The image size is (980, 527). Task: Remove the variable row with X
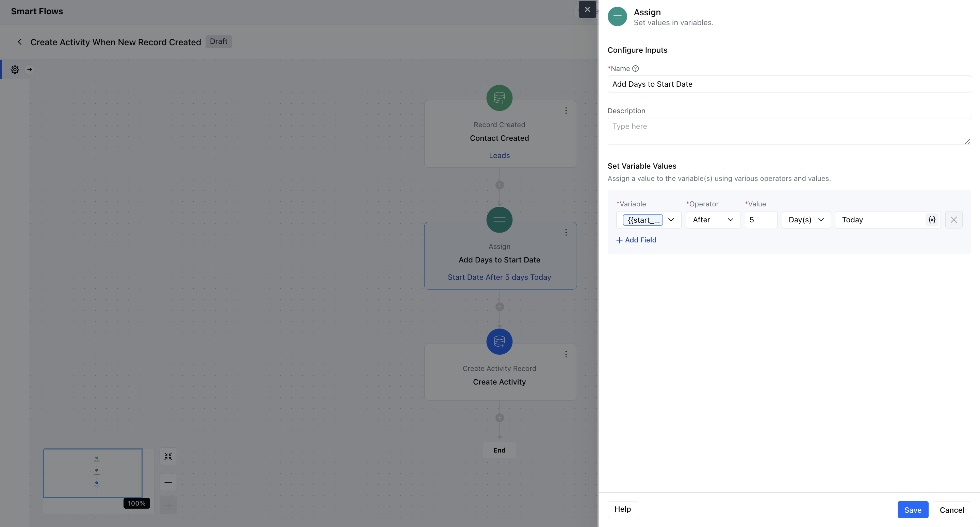coord(953,220)
